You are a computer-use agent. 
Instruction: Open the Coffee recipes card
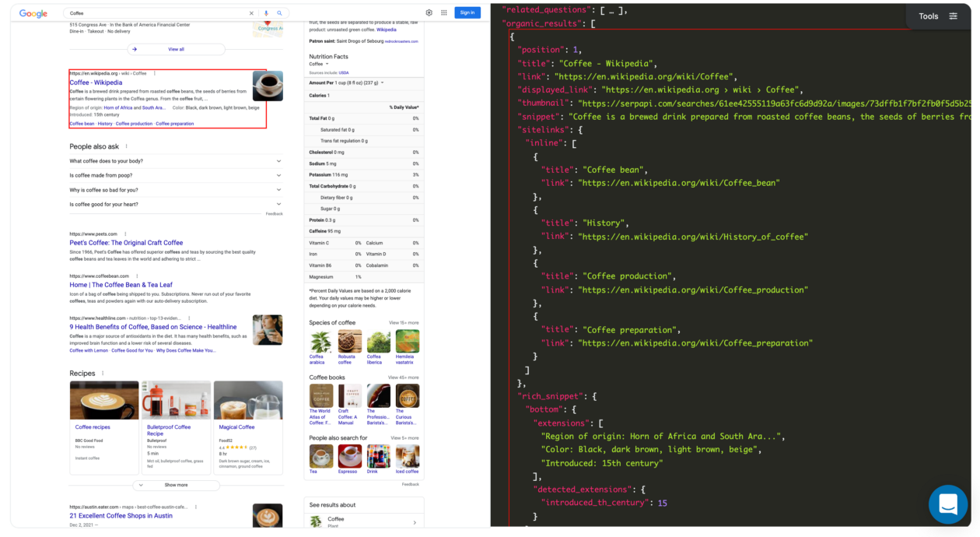pyautogui.click(x=104, y=426)
